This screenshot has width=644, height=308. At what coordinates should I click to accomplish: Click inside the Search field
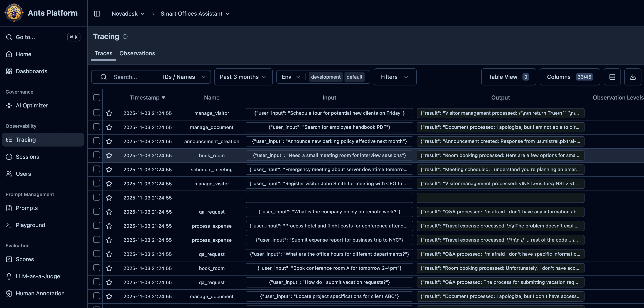point(135,77)
